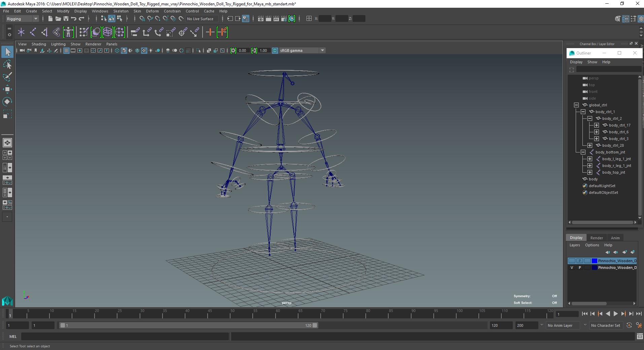Open the layer editor Options menu
Viewport: 644px width, 350px height.
coord(592,245)
